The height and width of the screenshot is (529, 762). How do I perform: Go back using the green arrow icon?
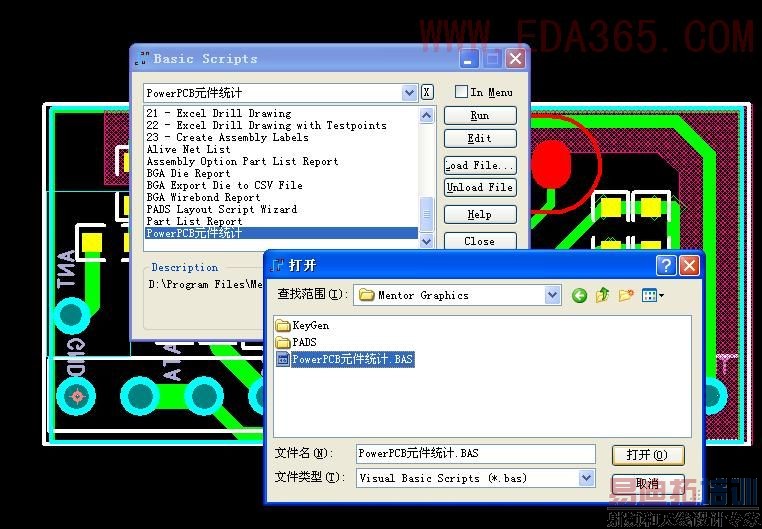click(x=579, y=295)
